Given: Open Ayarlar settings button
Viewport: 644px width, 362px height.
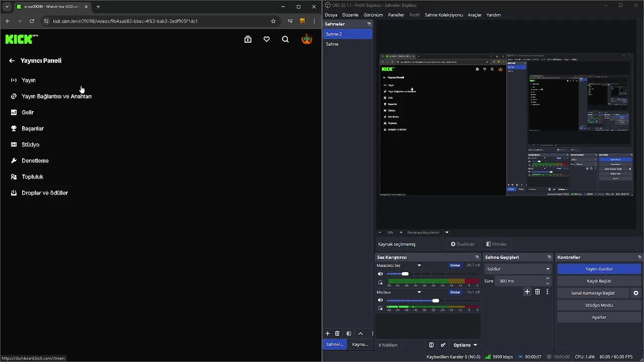Looking at the screenshot, I should pyautogui.click(x=599, y=317).
